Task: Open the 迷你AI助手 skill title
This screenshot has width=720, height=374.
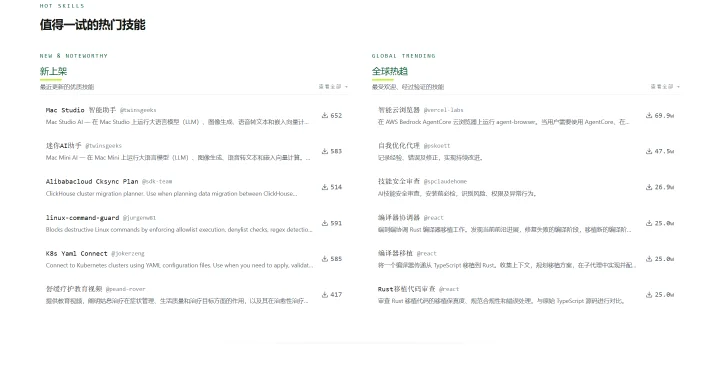Action: [63, 146]
